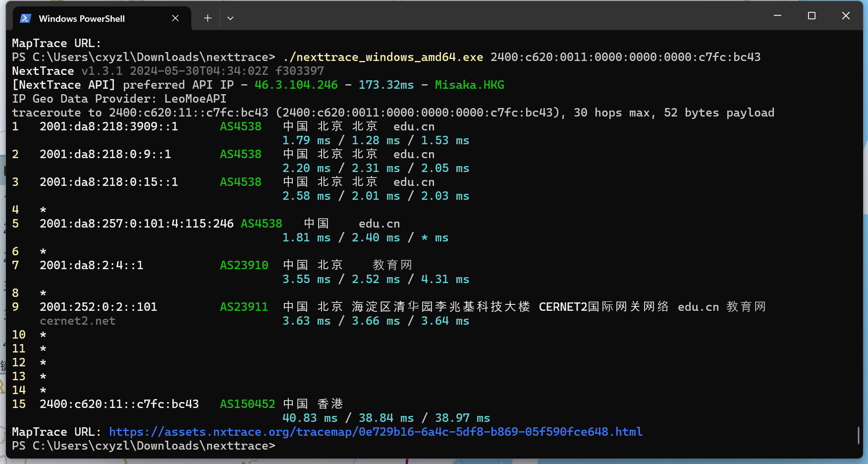Click AS150452 on hop 15
This screenshot has width=868, height=464.
pos(247,404)
